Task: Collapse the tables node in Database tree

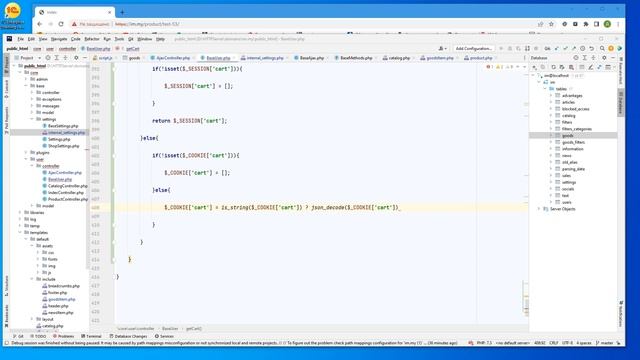Action: (544, 89)
